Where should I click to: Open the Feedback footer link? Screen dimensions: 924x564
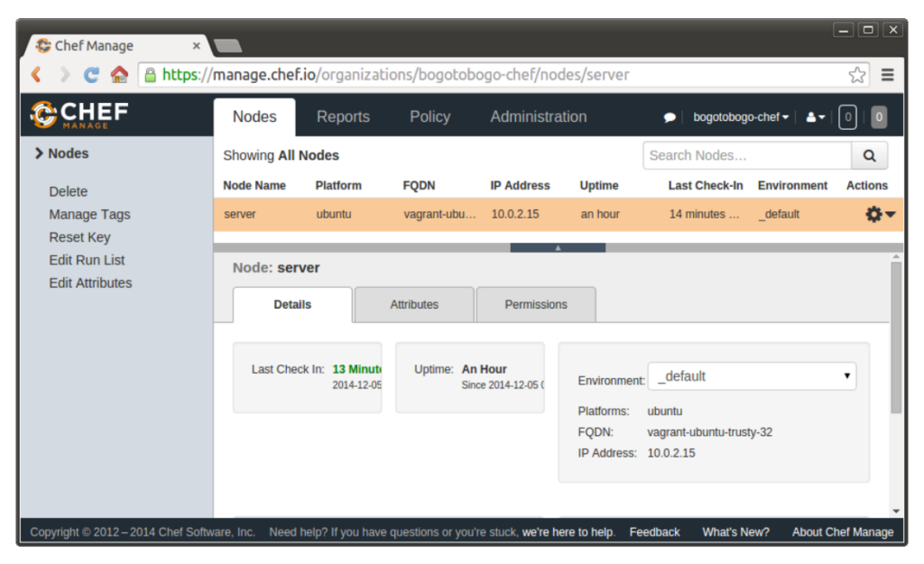[654, 532]
